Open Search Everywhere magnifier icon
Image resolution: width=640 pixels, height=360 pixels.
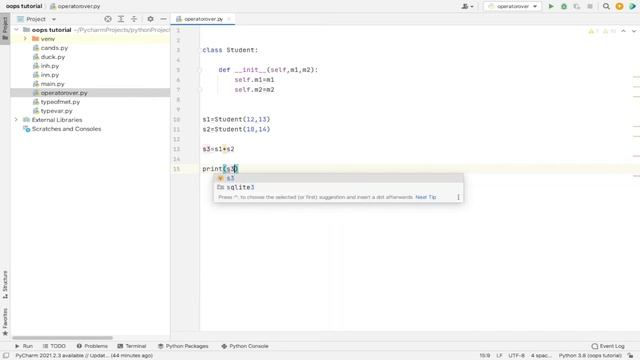(x=607, y=7)
